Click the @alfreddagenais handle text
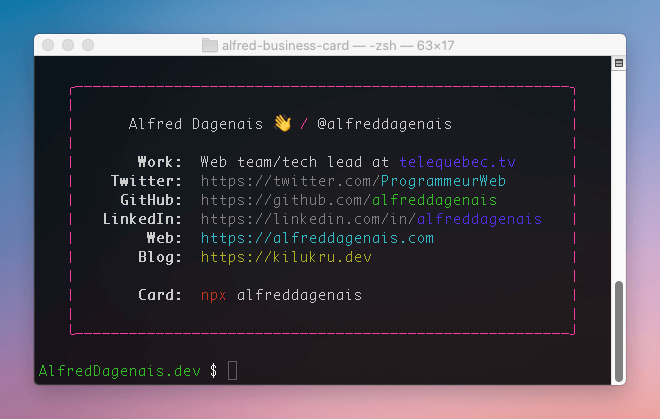660x419 pixels. click(385, 124)
